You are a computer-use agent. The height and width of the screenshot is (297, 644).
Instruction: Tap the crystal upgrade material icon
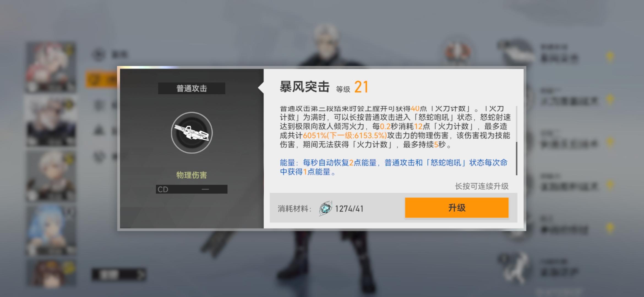[x=326, y=208]
